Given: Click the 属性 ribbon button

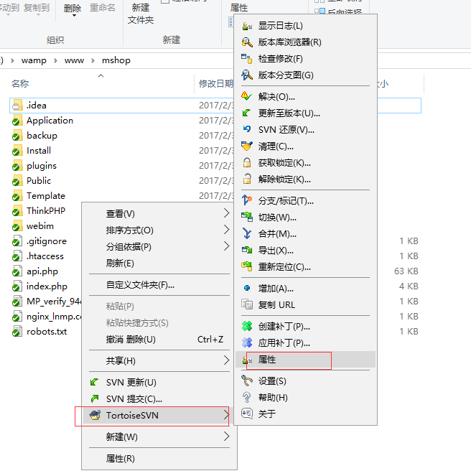Looking at the screenshot, I should [x=239, y=8].
